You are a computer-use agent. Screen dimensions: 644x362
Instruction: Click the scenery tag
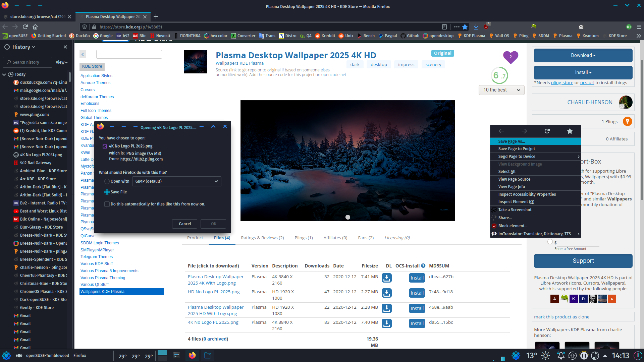433,64
